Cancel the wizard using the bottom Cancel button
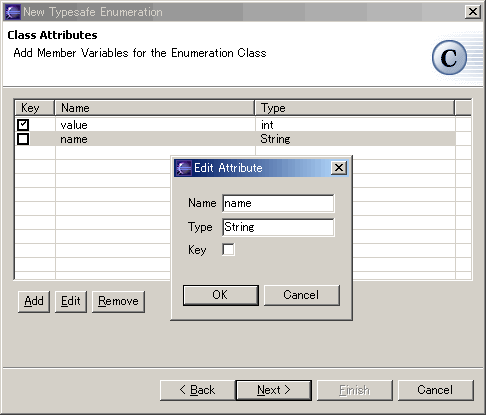 436,390
